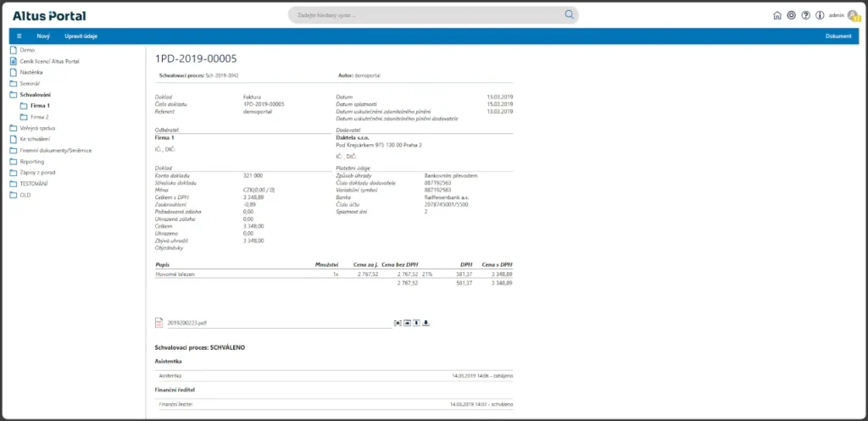The width and height of the screenshot is (868, 421).
Task: Click the admin user avatar
Action: click(x=853, y=15)
